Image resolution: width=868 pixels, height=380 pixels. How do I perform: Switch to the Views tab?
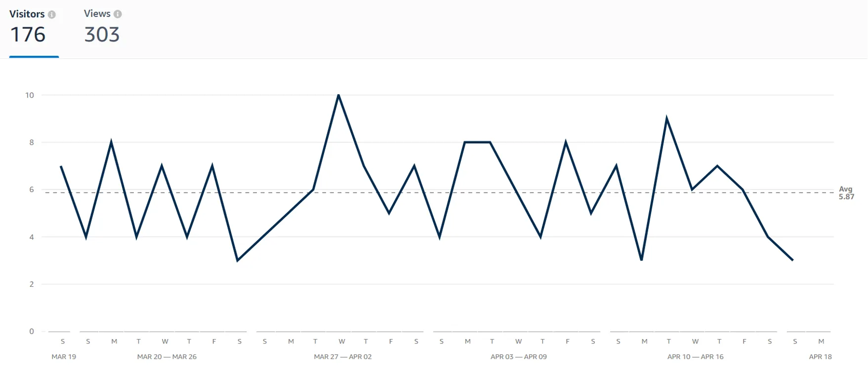point(97,14)
